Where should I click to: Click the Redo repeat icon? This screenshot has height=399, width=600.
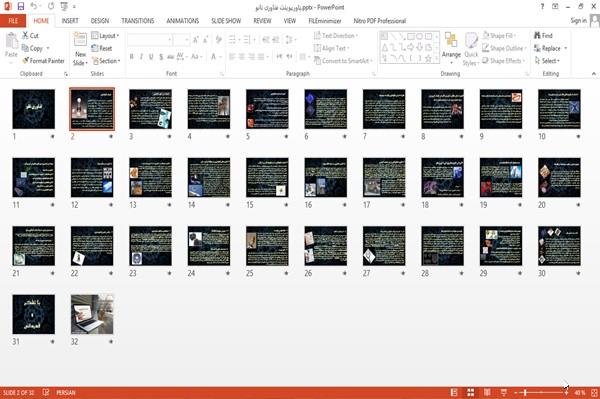[51, 6]
